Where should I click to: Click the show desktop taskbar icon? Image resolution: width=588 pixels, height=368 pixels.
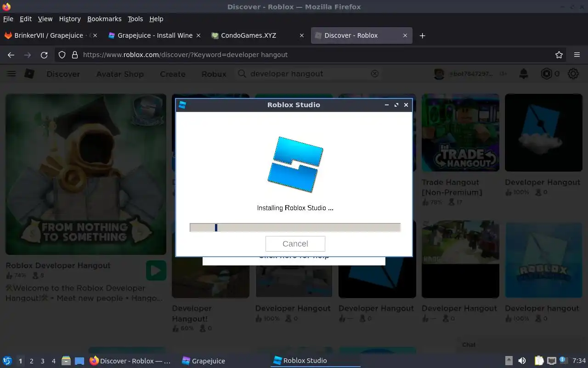(79, 361)
